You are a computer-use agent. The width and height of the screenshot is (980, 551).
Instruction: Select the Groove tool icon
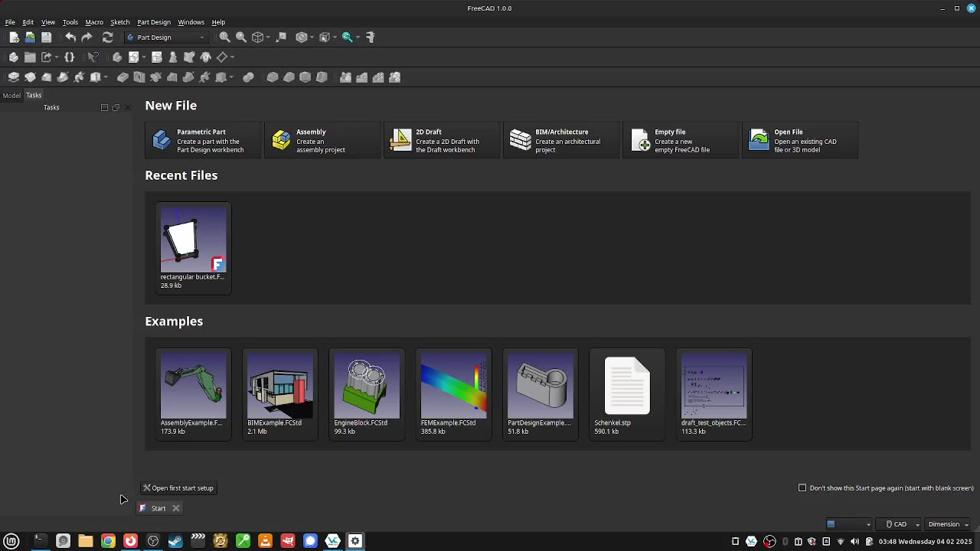155,77
